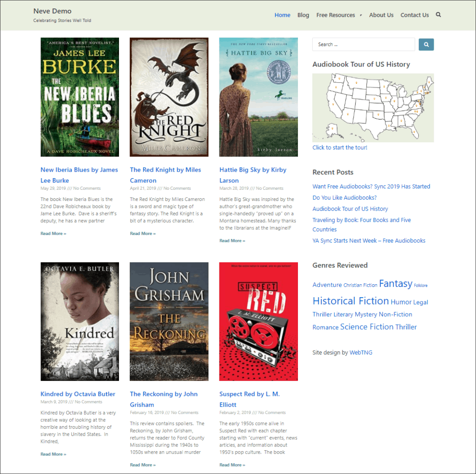
Task: Read More on Suspect Red post
Action: (x=232, y=465)
